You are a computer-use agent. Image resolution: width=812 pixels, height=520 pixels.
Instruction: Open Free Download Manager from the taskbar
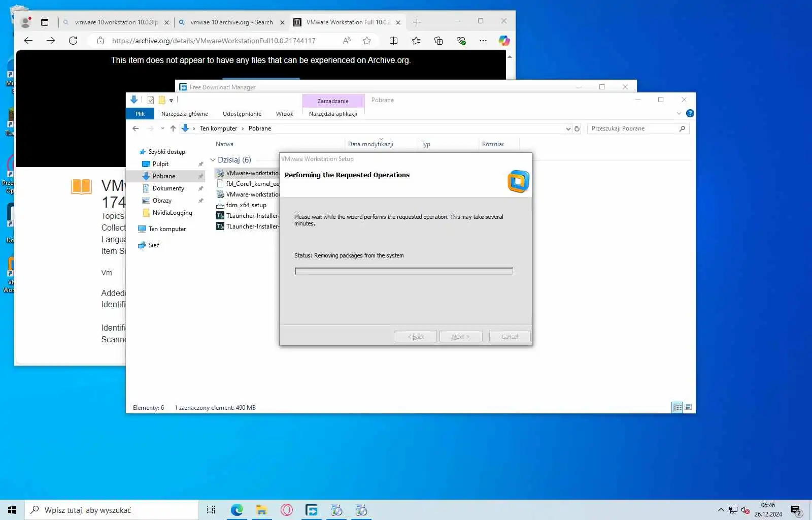(312, 510)
